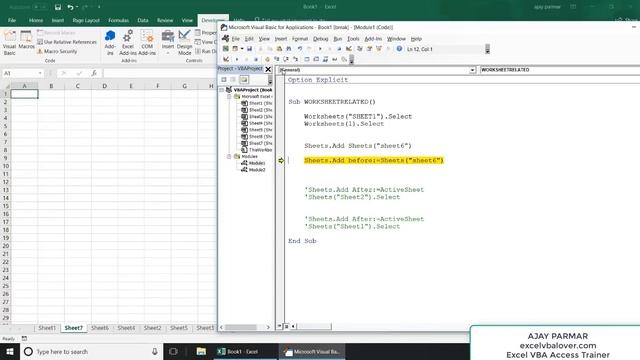
Task: Open Watch Window icon in debug toolbar
Action: point(326,60)
